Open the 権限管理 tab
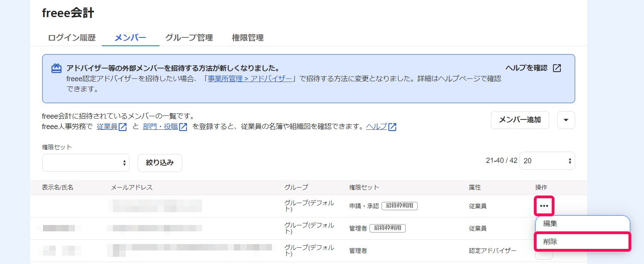 (x=248, y=38)
